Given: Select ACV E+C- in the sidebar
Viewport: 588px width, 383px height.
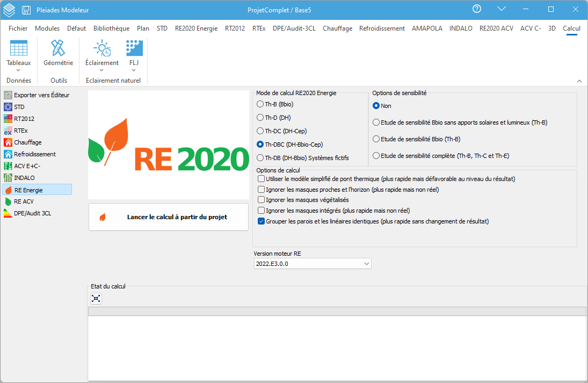Looking at the screenshot, I should [22, 166].
